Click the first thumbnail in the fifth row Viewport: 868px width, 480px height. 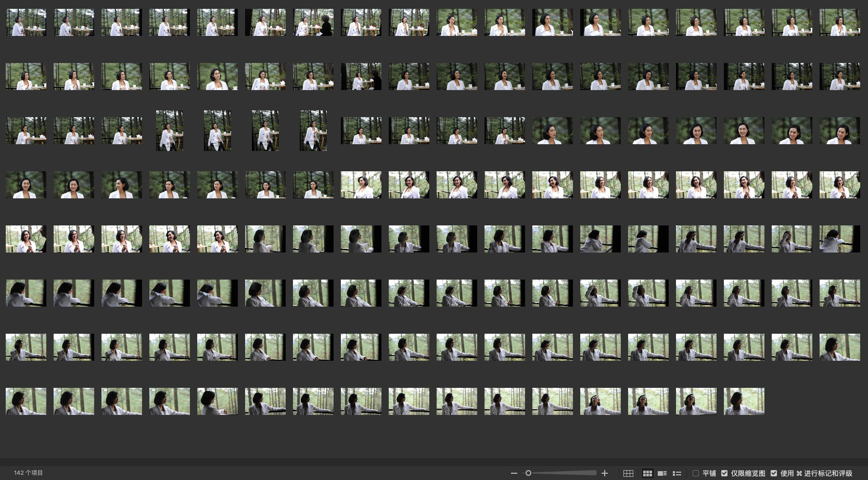[26, 239]
